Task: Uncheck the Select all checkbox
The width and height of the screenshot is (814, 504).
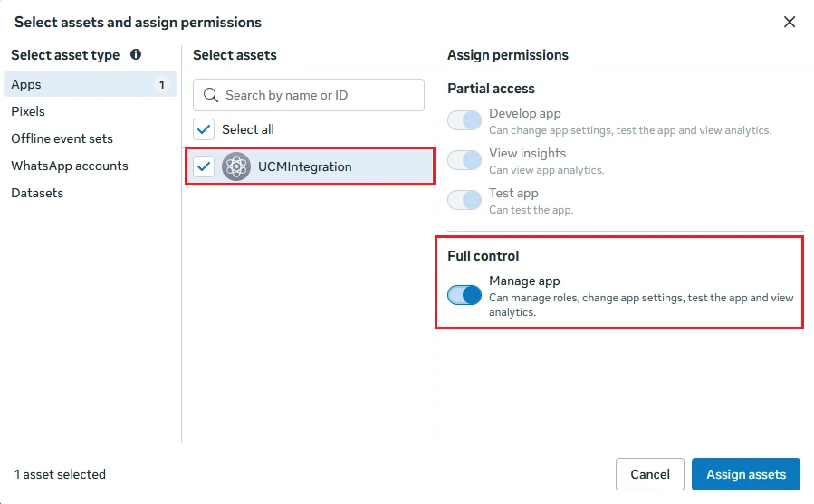Action: click(x=204, y=129)
